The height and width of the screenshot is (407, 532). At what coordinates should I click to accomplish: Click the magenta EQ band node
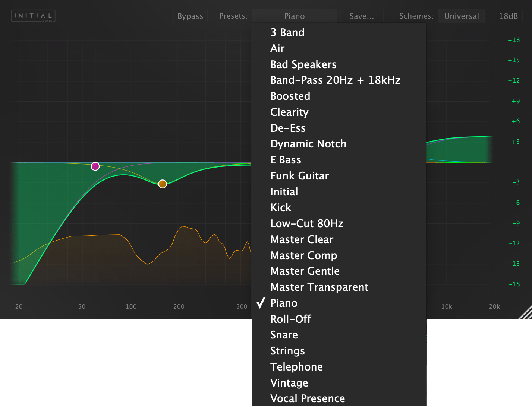(95, 166)
